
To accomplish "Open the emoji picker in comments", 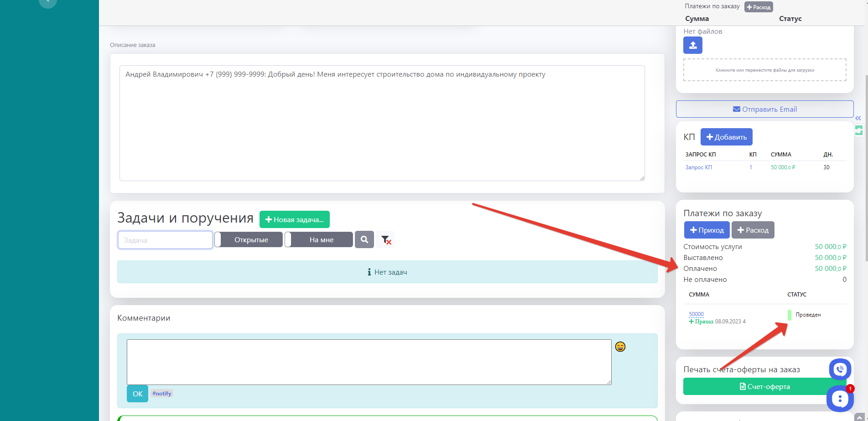I will (620, 347).
